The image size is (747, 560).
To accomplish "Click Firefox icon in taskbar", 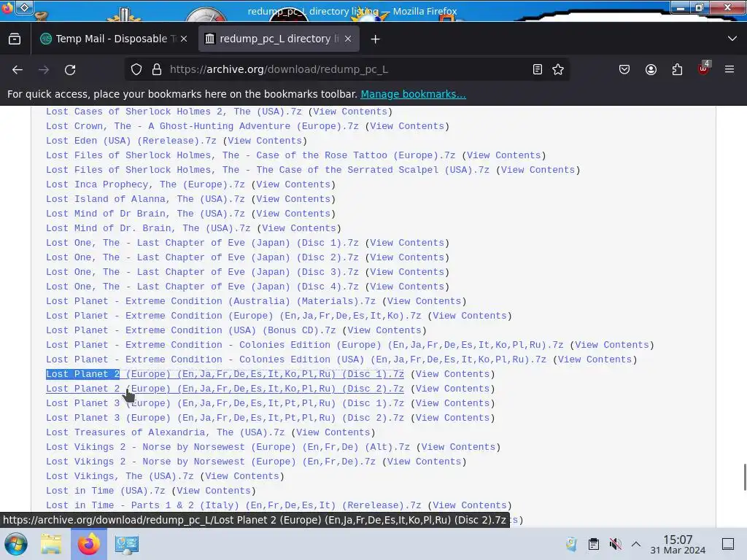I will click(88, 544).
